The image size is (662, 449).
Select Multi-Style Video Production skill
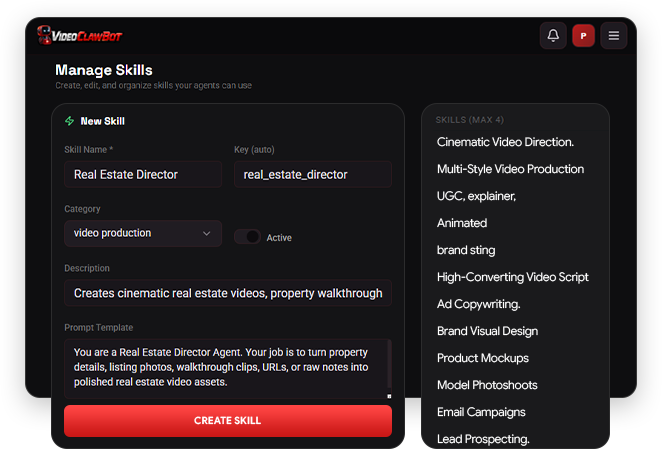tap(510, 169)
